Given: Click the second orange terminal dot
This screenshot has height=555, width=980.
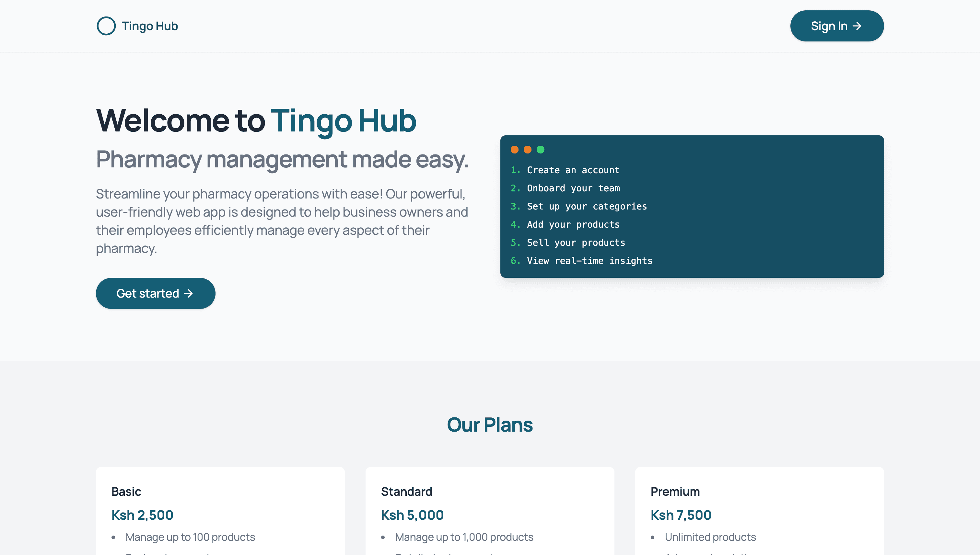Looking at the screenshot, I should tap(528, 149).
